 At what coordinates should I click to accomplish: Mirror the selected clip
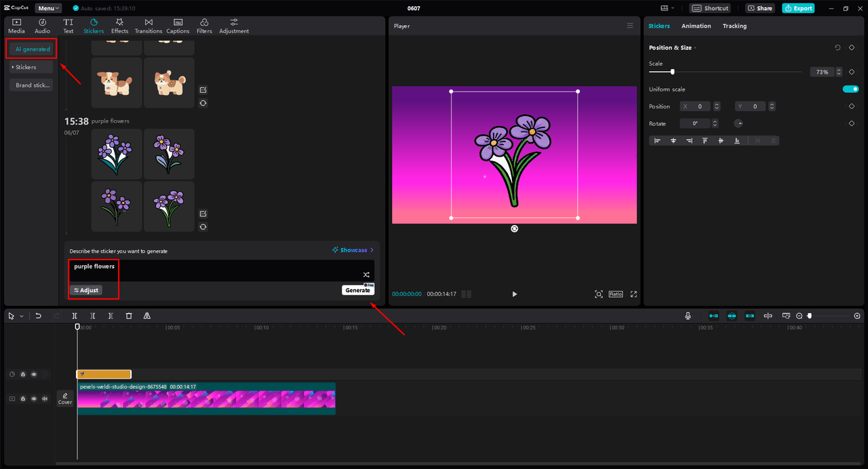147,316
